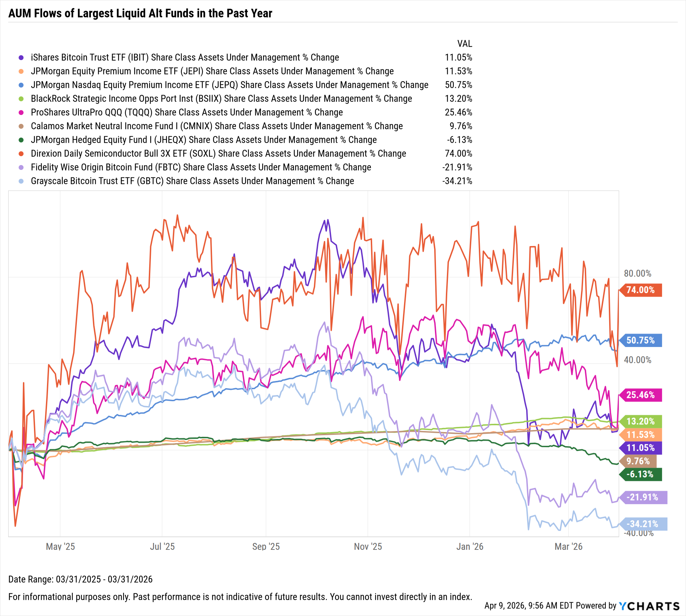The image size is (686, 616).
Task: Click the 13.20% BSIIX end-value tag
Action: (x=640, y=421)
